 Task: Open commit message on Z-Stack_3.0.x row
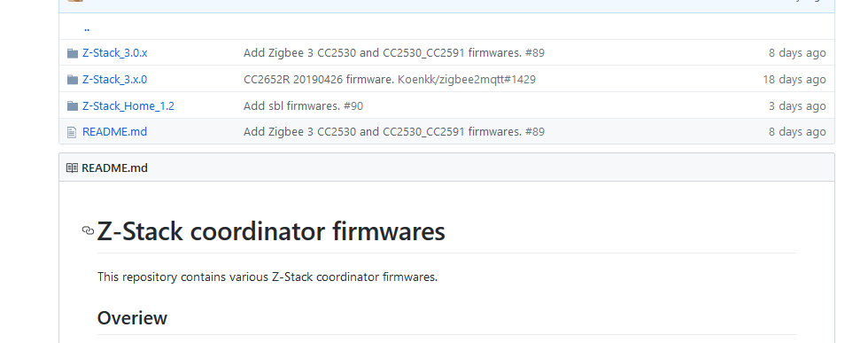tap(383, 53)
